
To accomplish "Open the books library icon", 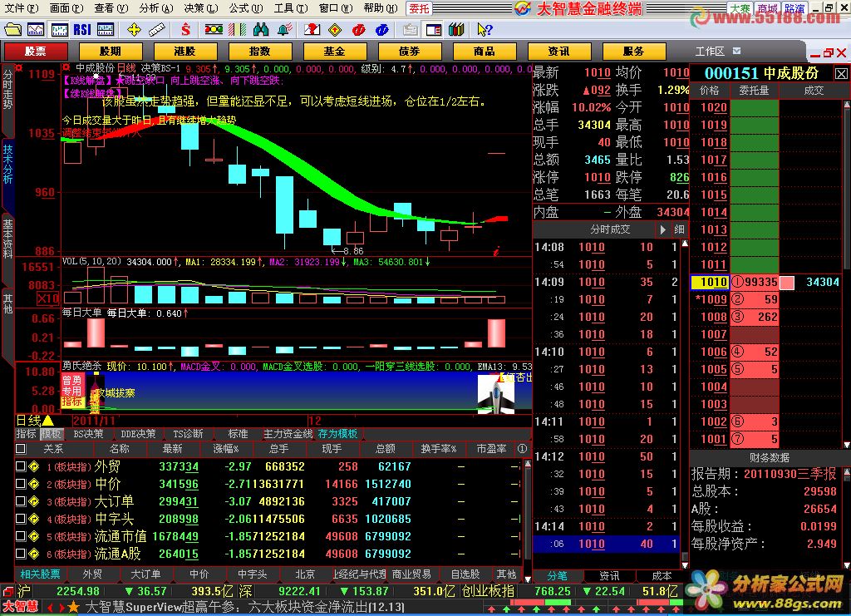I will click(x=456, y=29).
